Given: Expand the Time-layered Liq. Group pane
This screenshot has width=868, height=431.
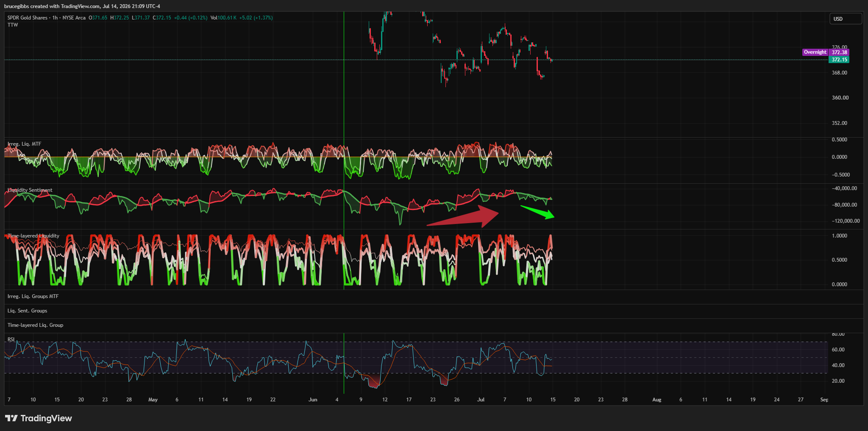Looking at the screenshot, I should click(35, 325).
